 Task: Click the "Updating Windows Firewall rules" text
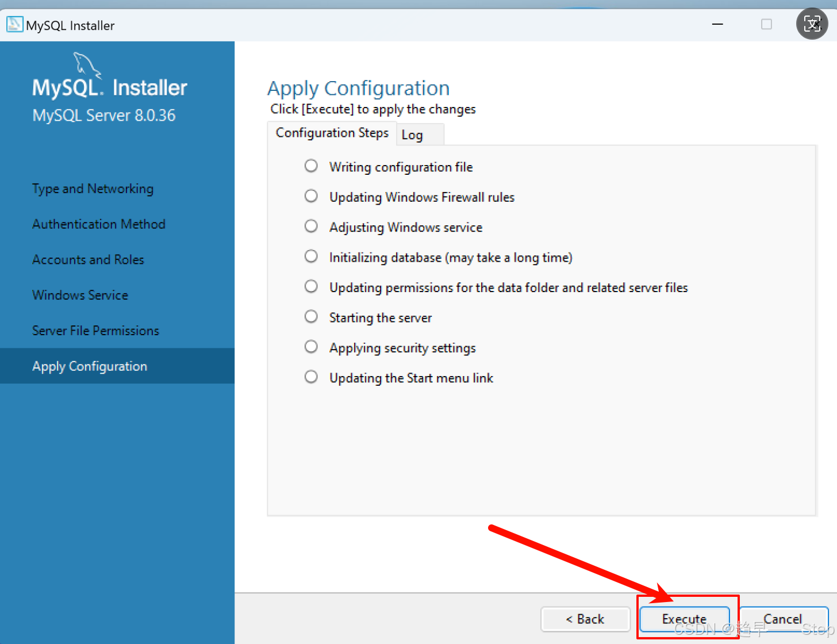click(x=422, y=197)
